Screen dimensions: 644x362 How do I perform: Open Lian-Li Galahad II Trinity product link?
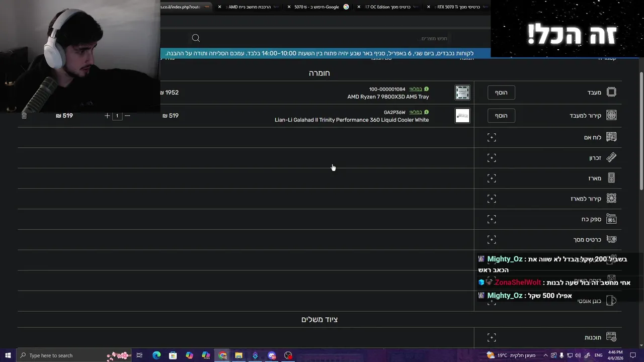click(352, 120)
